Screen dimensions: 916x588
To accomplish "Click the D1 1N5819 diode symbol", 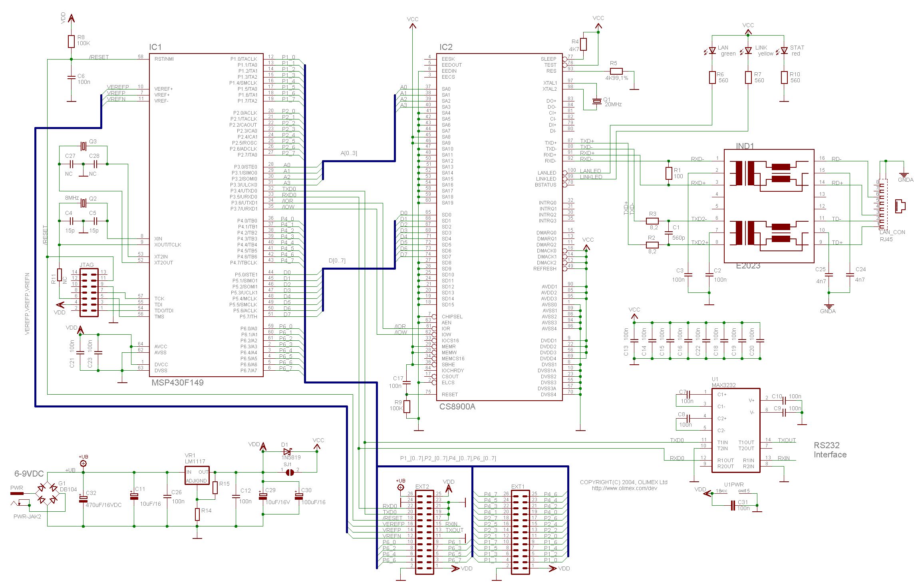I will pyautogui.click(x=287, y=451).
